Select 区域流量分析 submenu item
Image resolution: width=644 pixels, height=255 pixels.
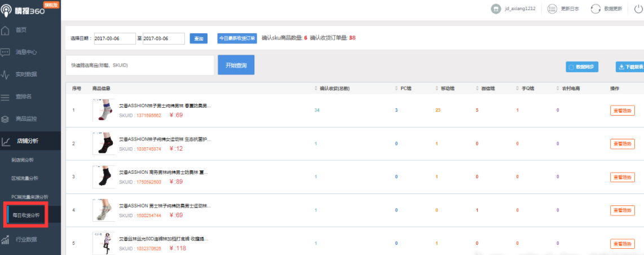(25, 178)
